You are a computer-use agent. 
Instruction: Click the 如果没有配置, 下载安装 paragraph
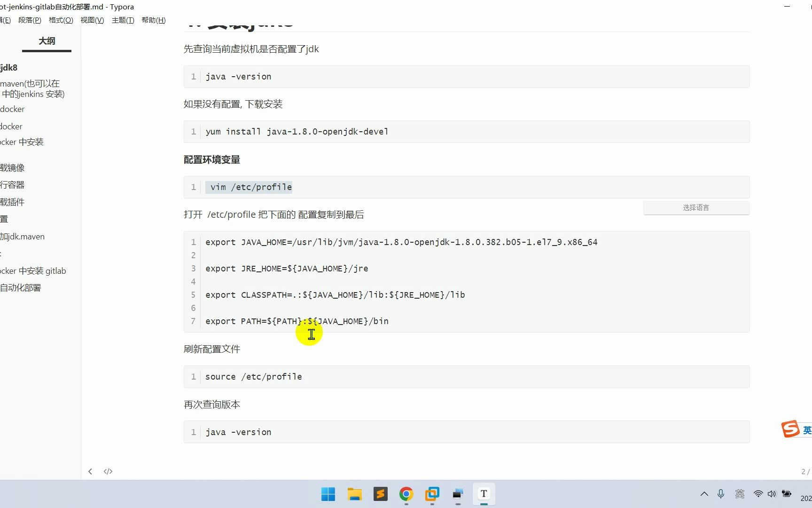pos(233,104)
